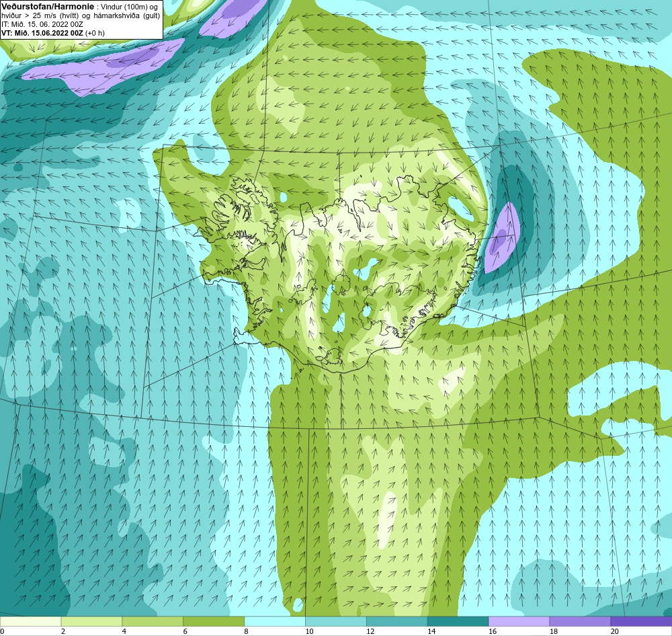Click the light purple 16–18 m/s legend swatch
Screen dimensions: 672x636
[519, 621]
